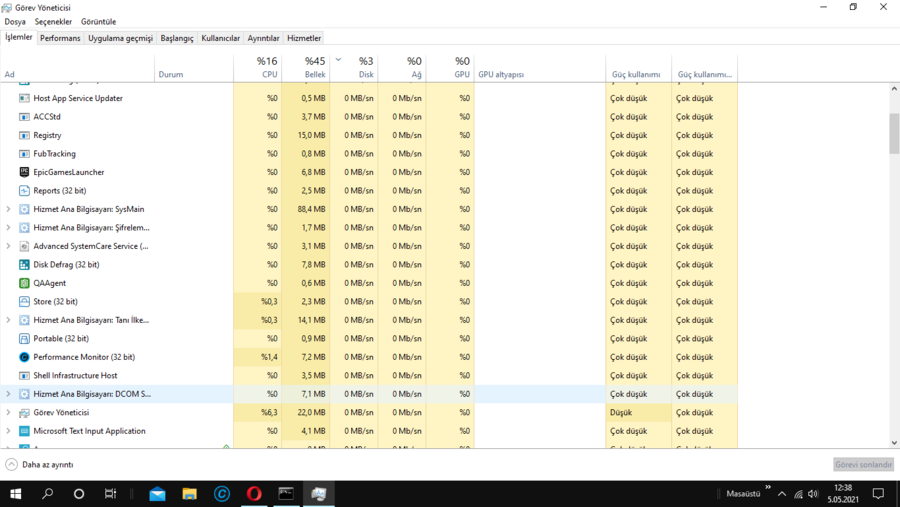Screen dimensions: 900x507
Task: Expand the Hizmet Ana Bilgisayarı: SysMain group
Action: tap(9, 209)
